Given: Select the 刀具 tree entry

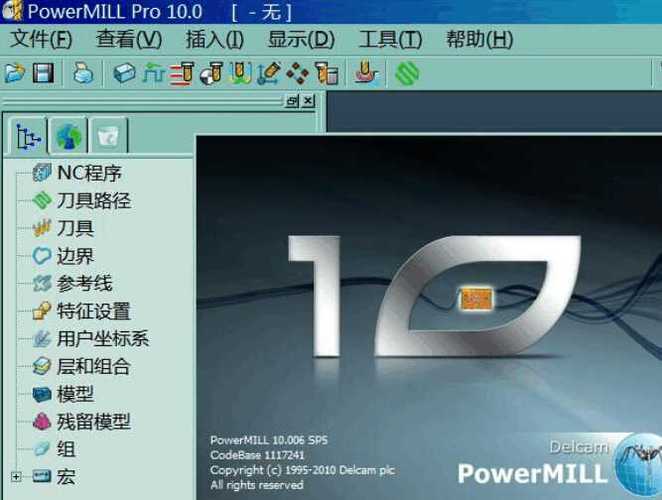Looking at the screenshot, I should pos(75,228).
